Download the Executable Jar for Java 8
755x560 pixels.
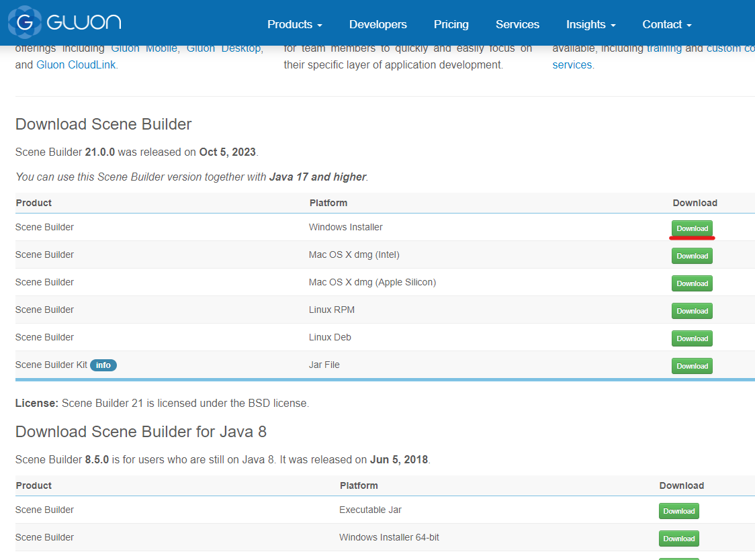(678, 510)
